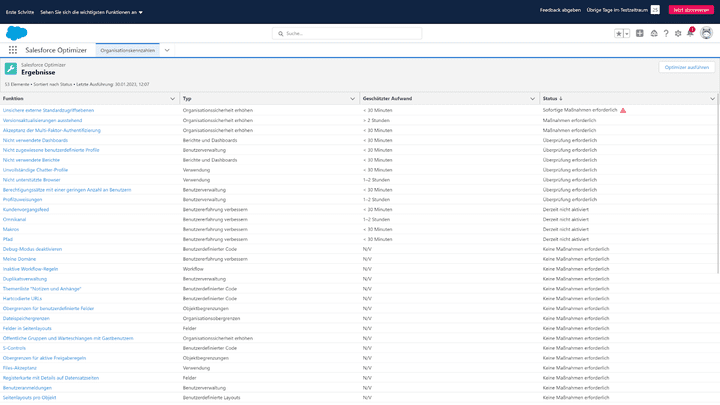Open the favorites list dropdown arrow
Screen dimensions: 720x405
(626, 33)
